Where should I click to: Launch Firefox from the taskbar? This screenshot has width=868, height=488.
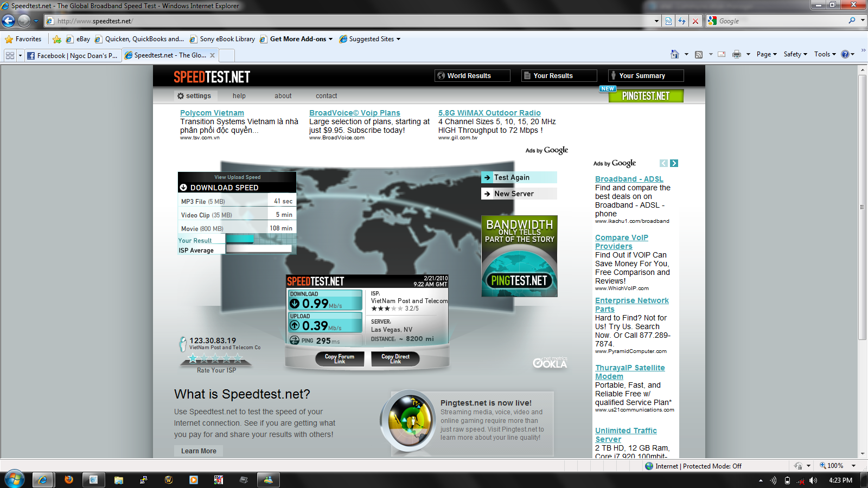[68, 479]
